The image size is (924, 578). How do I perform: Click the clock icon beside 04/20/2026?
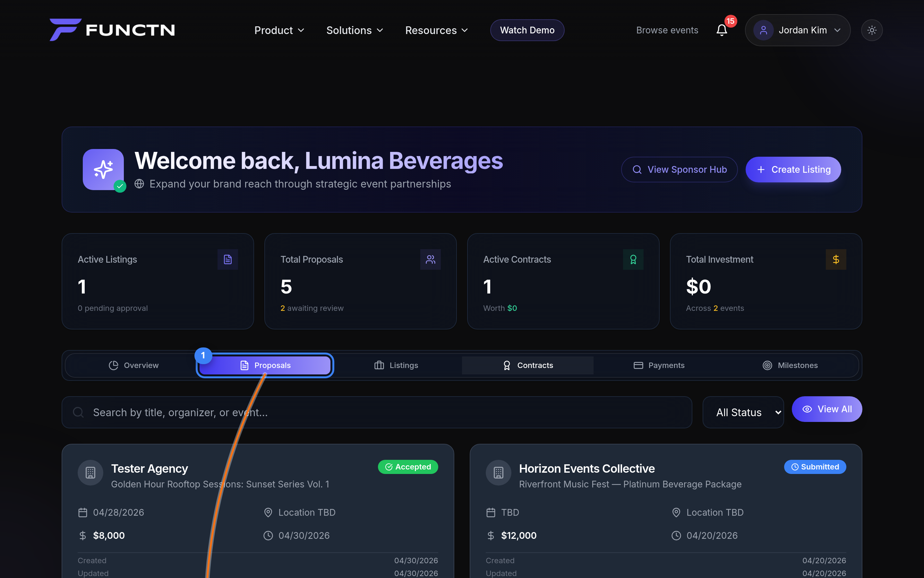676,536
